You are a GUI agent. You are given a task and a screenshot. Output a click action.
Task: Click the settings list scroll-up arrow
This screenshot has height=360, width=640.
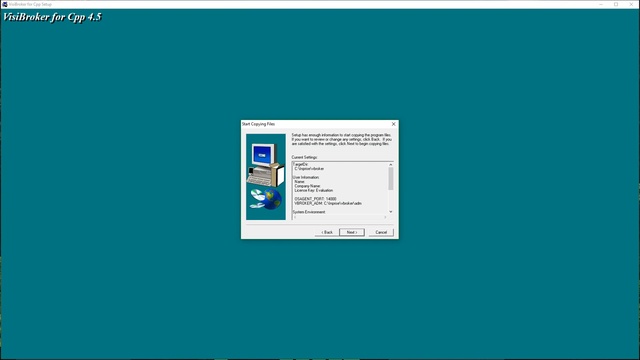click(x=391, y=164)
